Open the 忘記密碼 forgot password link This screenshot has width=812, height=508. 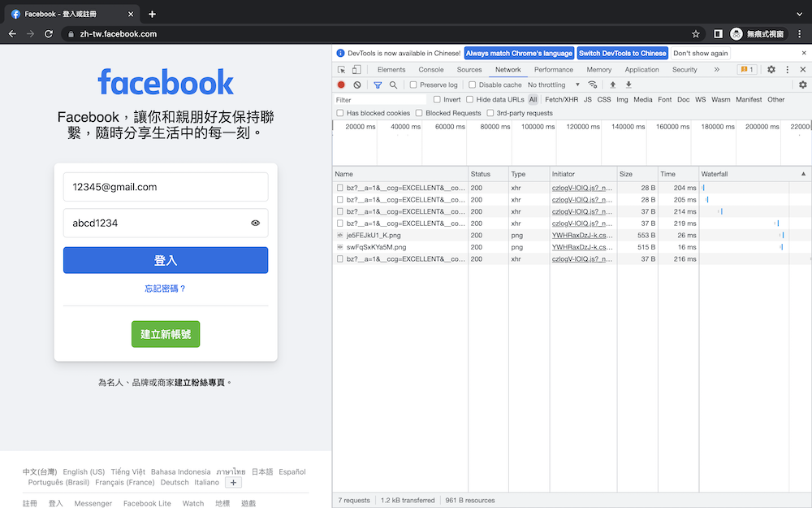(165, 289)
